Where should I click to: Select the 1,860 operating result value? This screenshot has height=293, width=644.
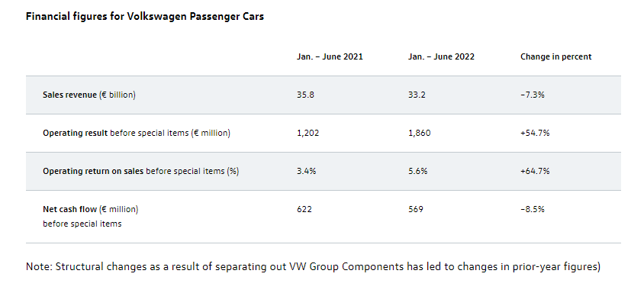click(420, 133)
